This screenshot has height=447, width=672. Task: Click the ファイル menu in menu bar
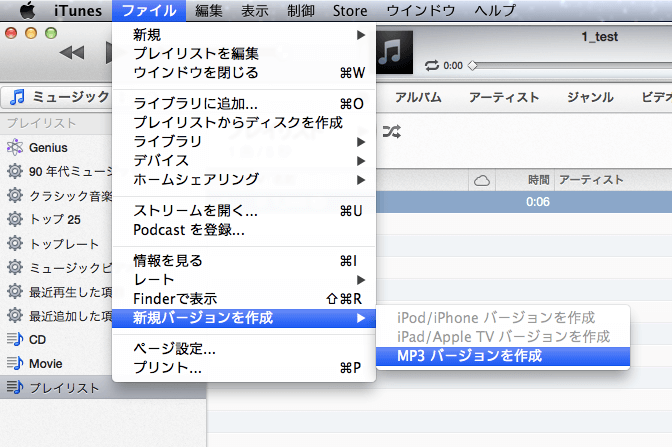tap(149, 10)
